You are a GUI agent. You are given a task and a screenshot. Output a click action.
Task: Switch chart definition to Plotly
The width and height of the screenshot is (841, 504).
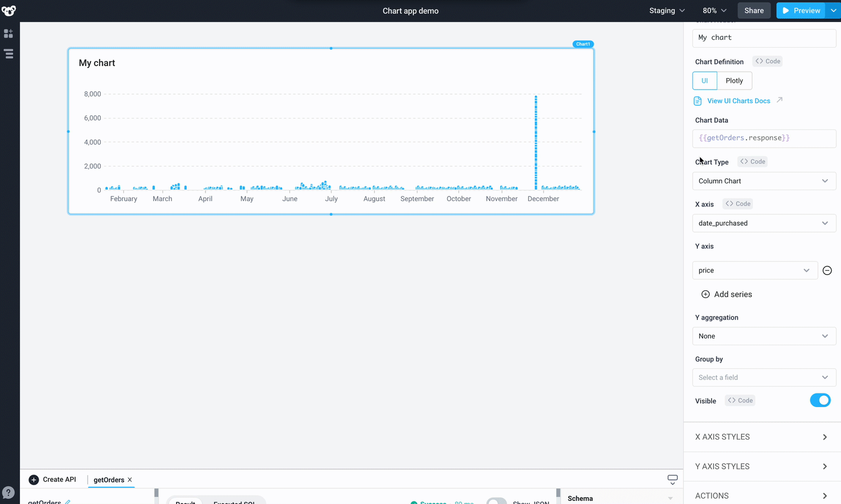click(734, 81)
